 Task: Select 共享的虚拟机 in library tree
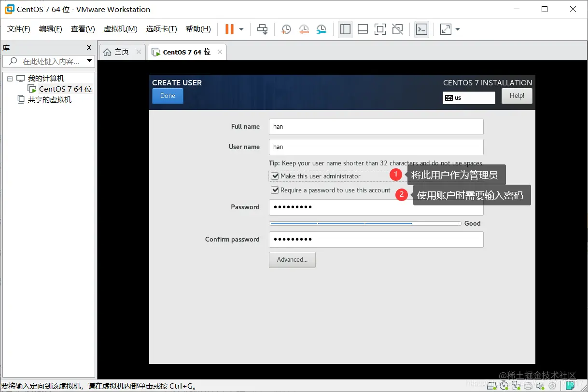click(50, 99)
